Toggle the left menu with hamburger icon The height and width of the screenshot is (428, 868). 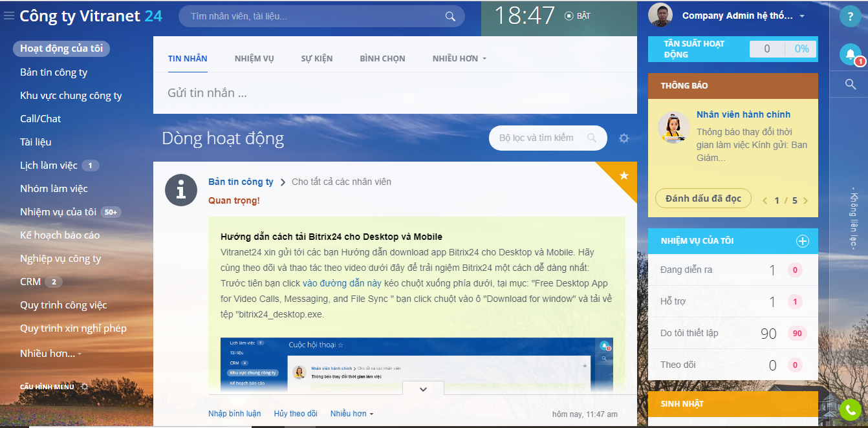pyautogui.click(x=9, y=16)
